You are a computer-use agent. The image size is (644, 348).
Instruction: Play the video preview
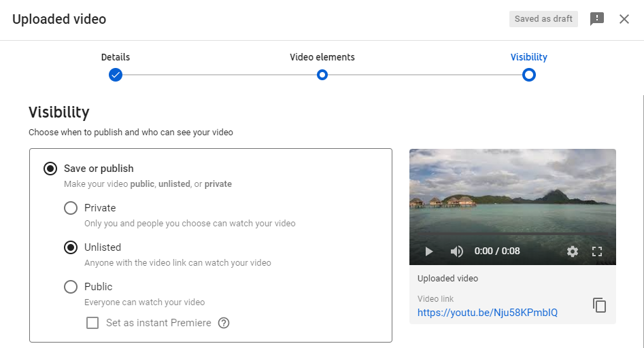[x=429, y=251]
